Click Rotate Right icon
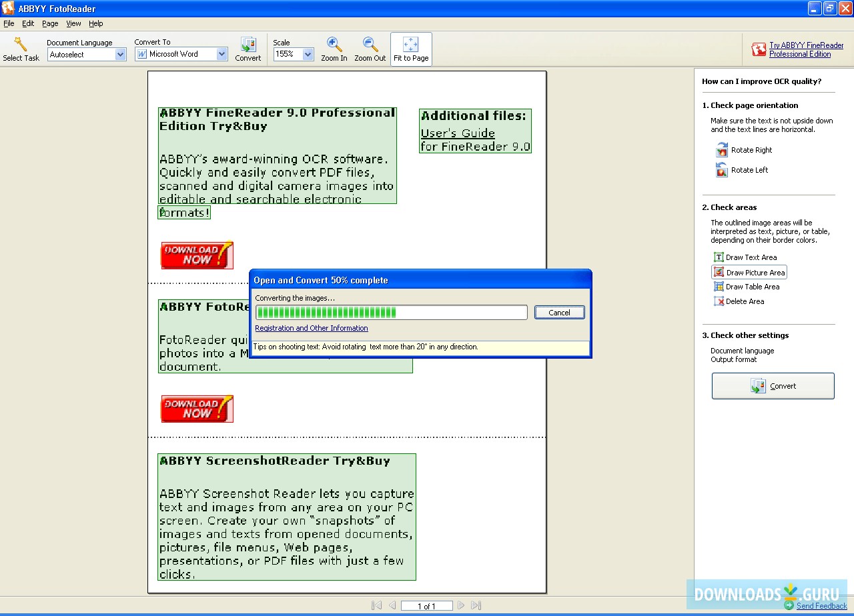This screenshot has width=854, height=616. click(x=722, y=150)
